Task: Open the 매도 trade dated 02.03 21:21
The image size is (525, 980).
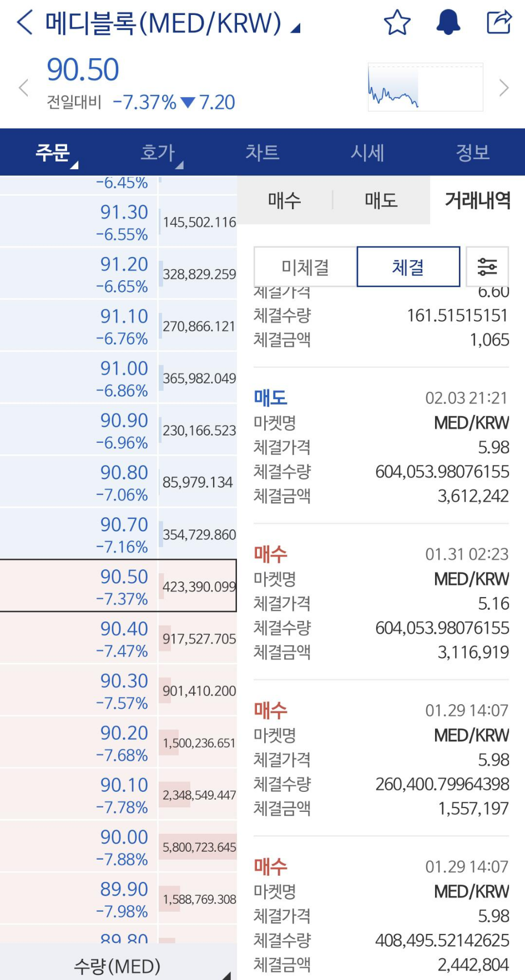Action: click(x=381, y=446)
